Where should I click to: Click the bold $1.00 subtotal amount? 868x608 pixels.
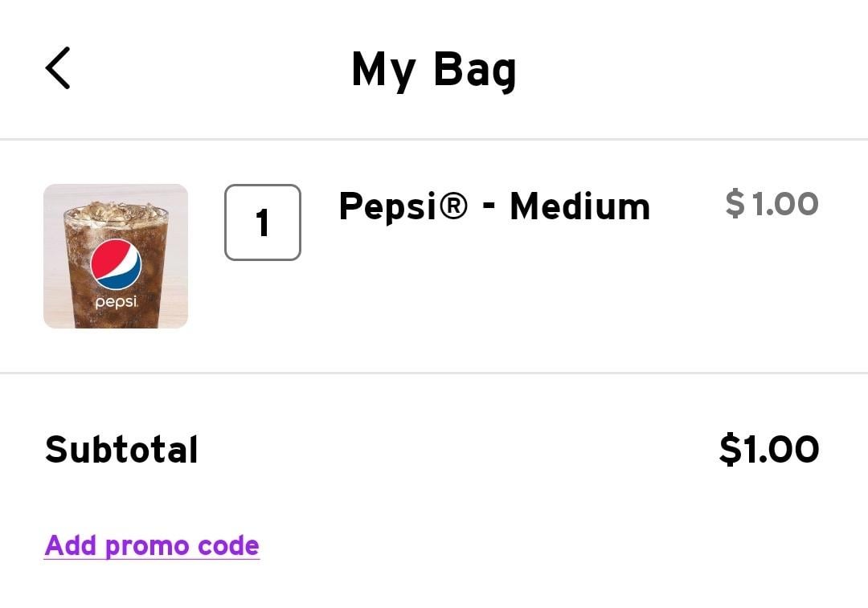pos(769,449)
